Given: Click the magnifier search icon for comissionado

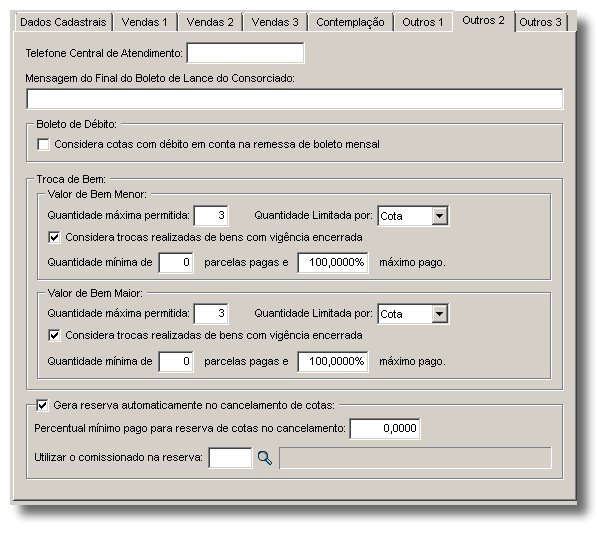Looking at the screenshot, I should point(265,458).
